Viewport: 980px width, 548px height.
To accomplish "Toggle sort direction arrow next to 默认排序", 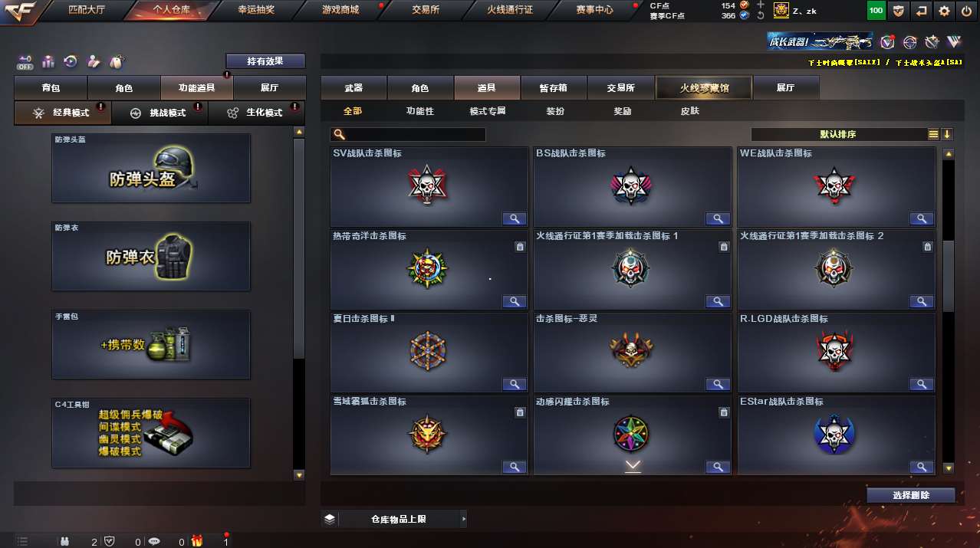I will point(947,134).
